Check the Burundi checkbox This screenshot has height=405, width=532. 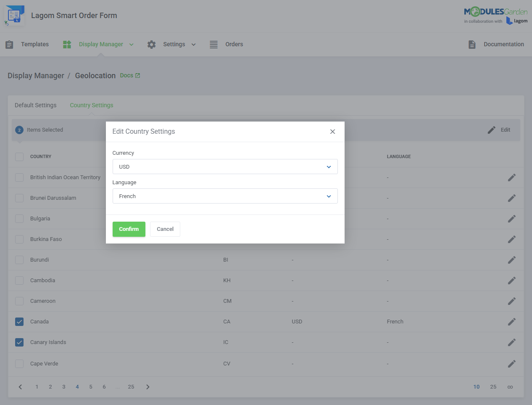point(19,260)
